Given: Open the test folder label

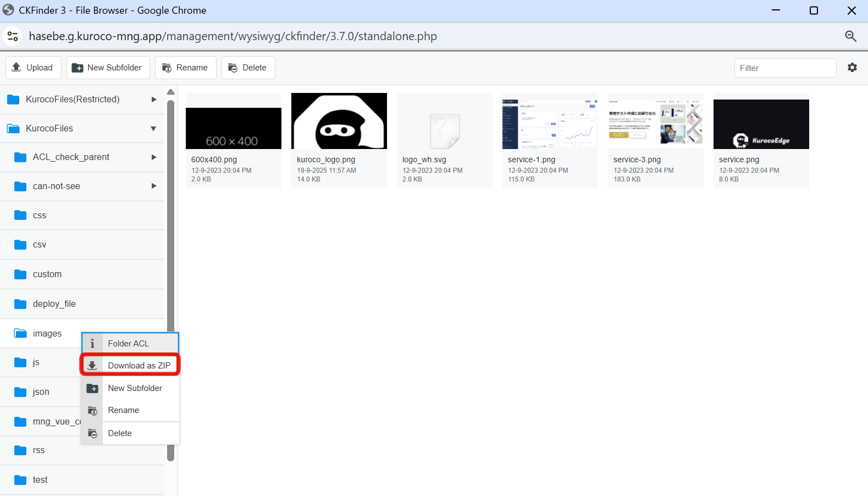Looking at the screenshot, I should pyautogui.click(x=40, y=480).
